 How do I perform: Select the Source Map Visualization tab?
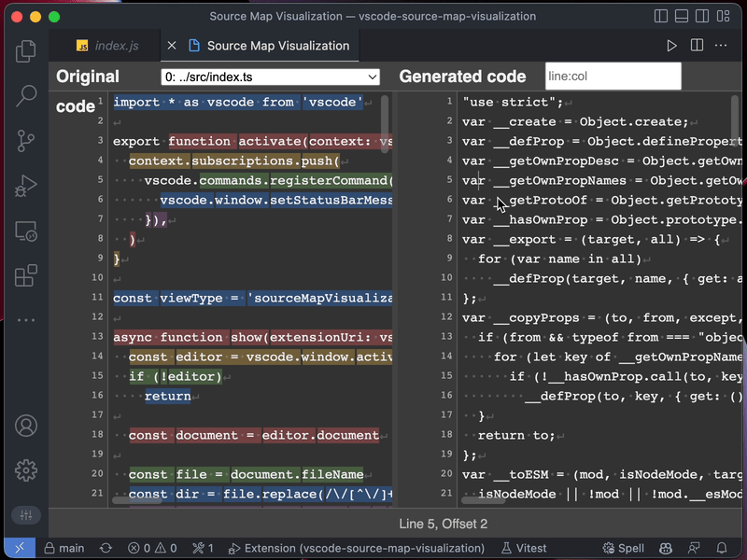tap(270, 46)
